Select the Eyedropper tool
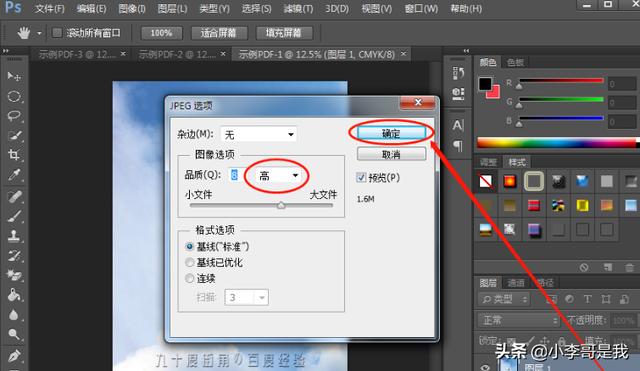The width and height of the screenshot is (640, 371). (13, 175)
